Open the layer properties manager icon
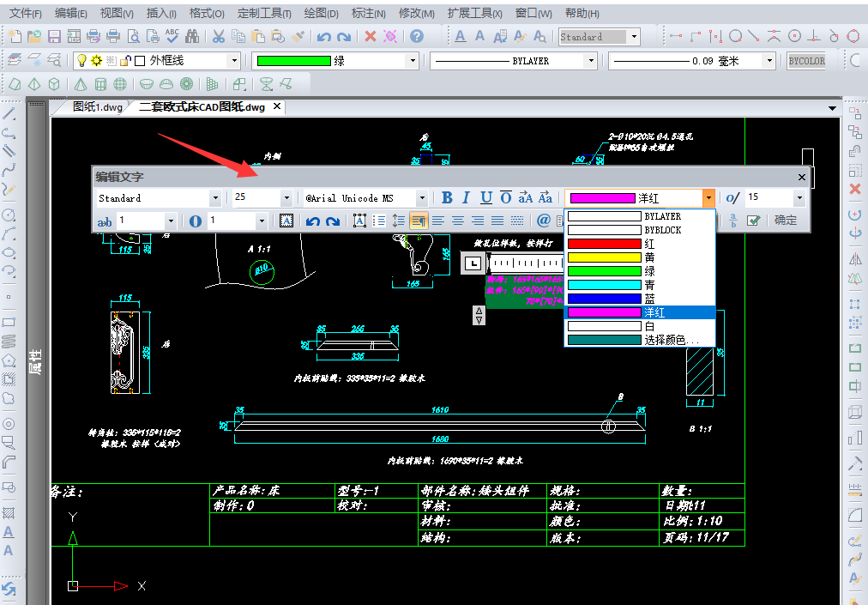 click(15, 60)
